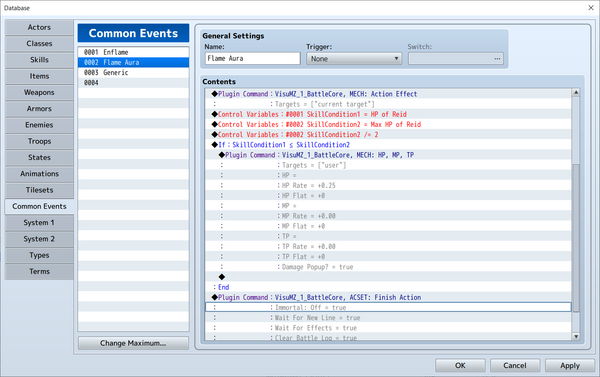Select Control Variables HP of Reid line

coord(388,114)
